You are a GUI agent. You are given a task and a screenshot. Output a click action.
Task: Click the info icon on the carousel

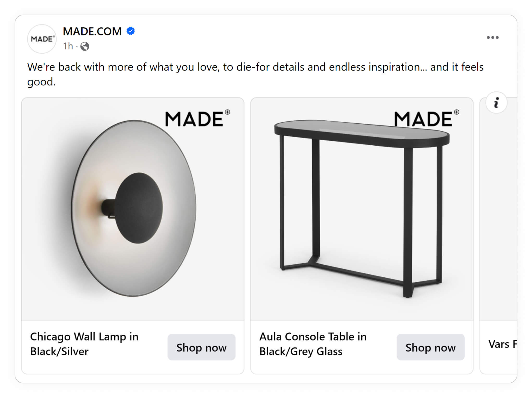click(x=496, y=103)
